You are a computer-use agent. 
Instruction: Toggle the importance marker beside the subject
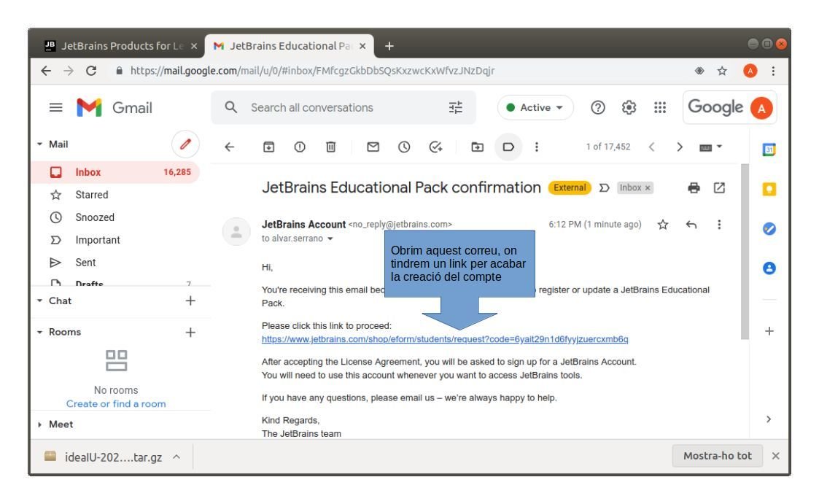pyautogui.click(x=605, y=188)
